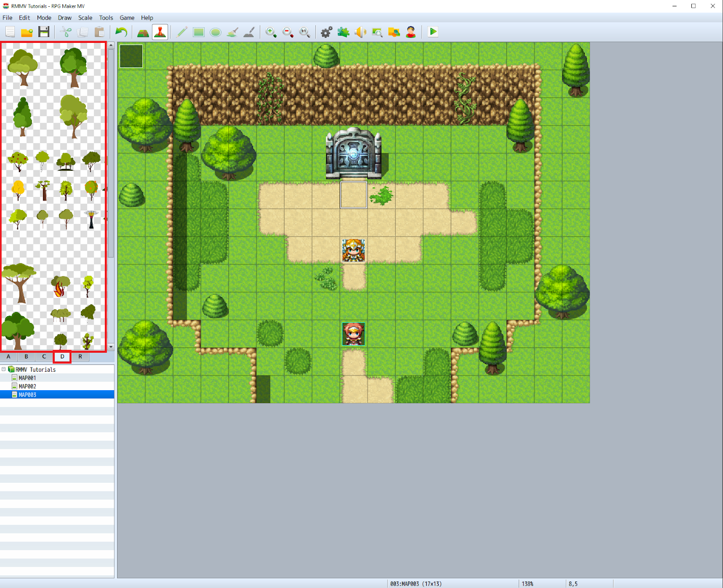Image resolution: width=723 pixels, height=588 pixels.
Task: Select the Rectangle drawing tool
Action: click(199, 32)
